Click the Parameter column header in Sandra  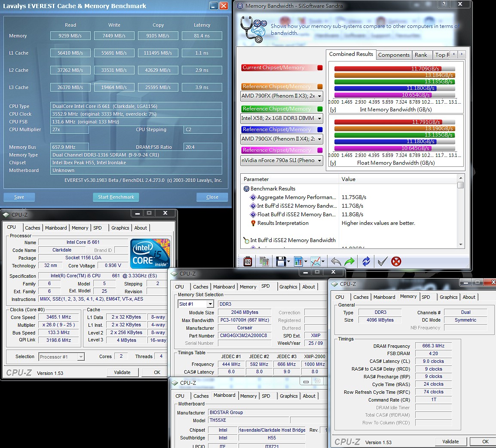coord(290,179)
